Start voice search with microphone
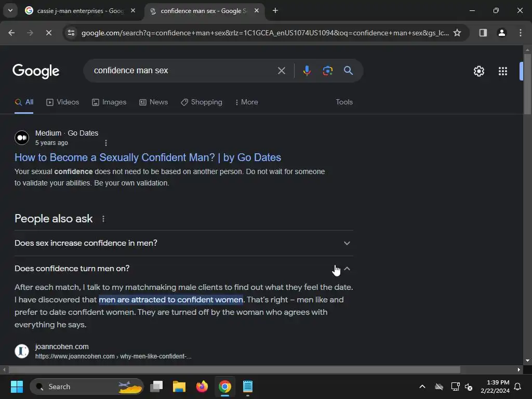 click(307, 71)
